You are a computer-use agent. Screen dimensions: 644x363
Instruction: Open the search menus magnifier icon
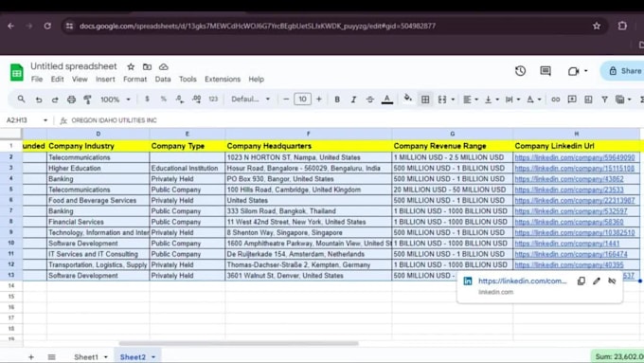point(21,100)
